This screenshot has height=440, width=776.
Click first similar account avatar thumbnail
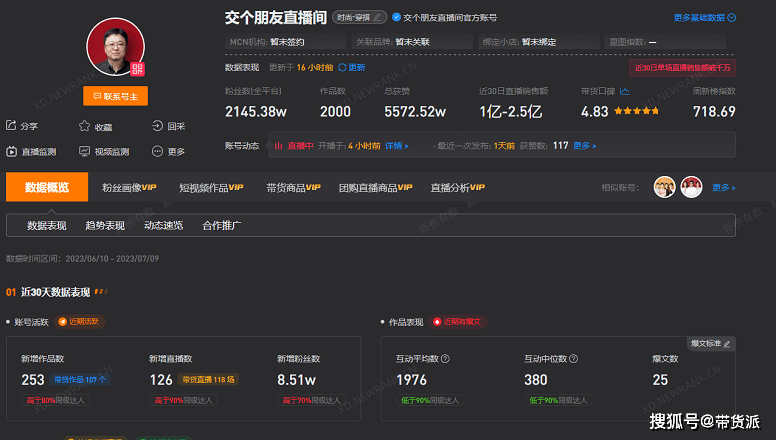coord(664,187)
